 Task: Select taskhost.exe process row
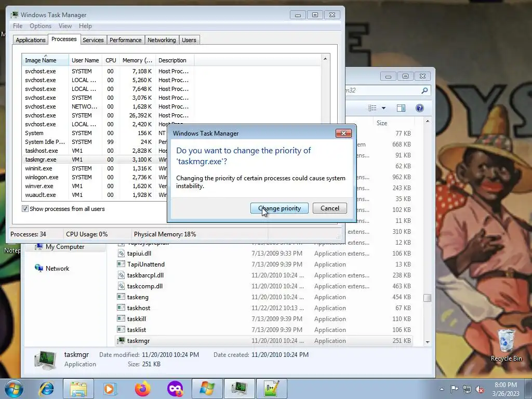click(x=95, y=151)
